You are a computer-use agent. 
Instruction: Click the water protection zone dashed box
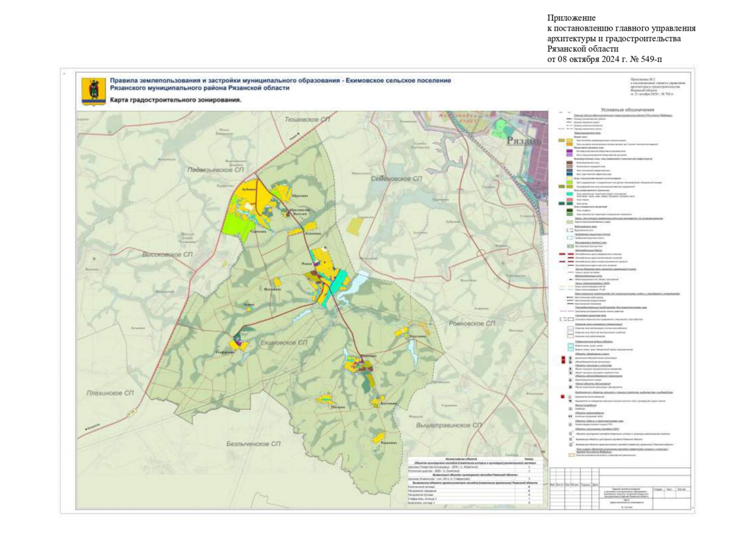[569, 230]
